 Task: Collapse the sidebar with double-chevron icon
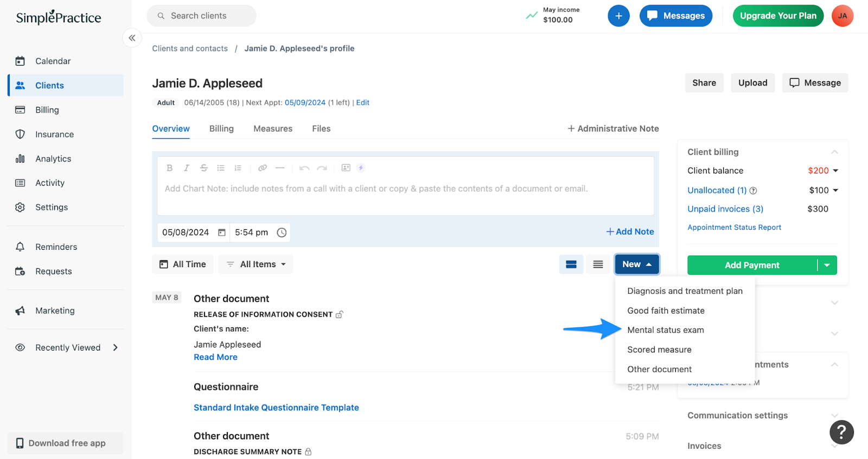click(132, 38)
